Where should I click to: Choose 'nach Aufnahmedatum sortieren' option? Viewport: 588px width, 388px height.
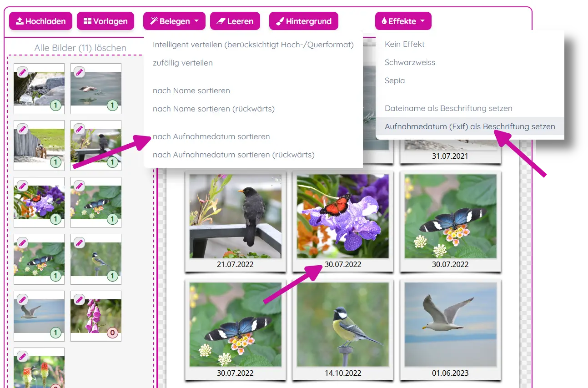211,136
